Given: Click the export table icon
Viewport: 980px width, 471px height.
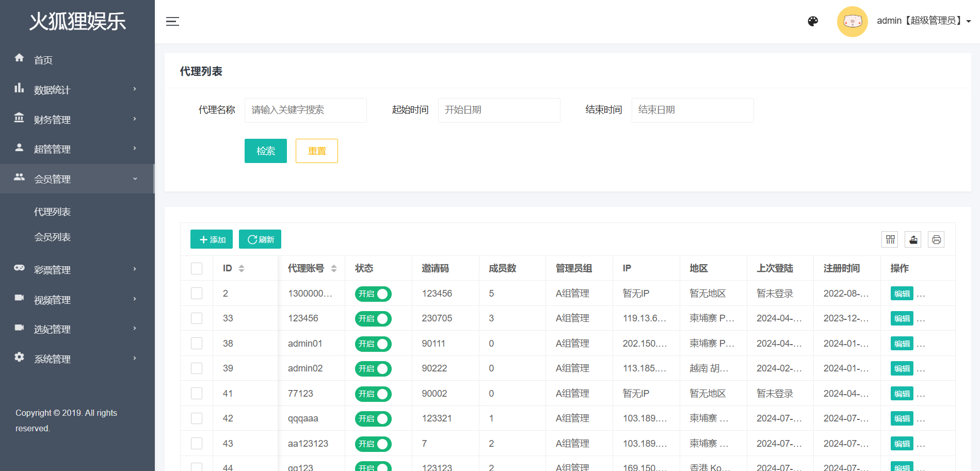Looking at the screenshot, I should pyautogui.click(x=913, y=239).
